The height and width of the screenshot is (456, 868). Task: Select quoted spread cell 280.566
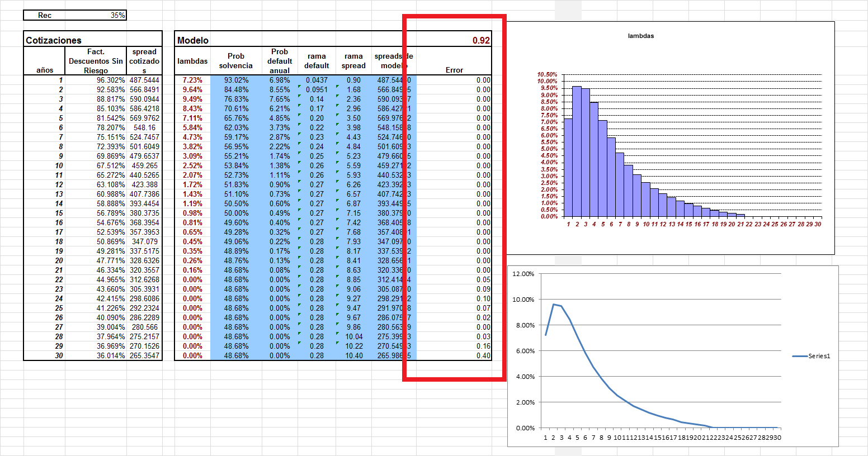point(144,327)
